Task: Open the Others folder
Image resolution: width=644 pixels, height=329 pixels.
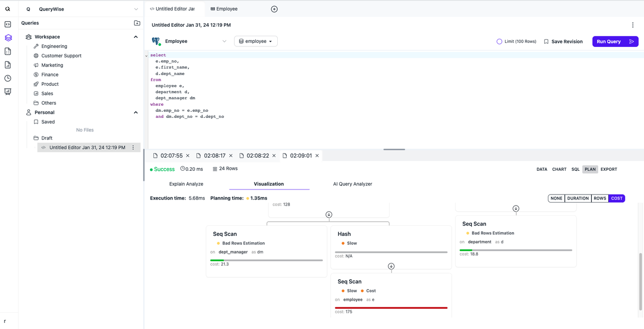Action: [49, 103]
